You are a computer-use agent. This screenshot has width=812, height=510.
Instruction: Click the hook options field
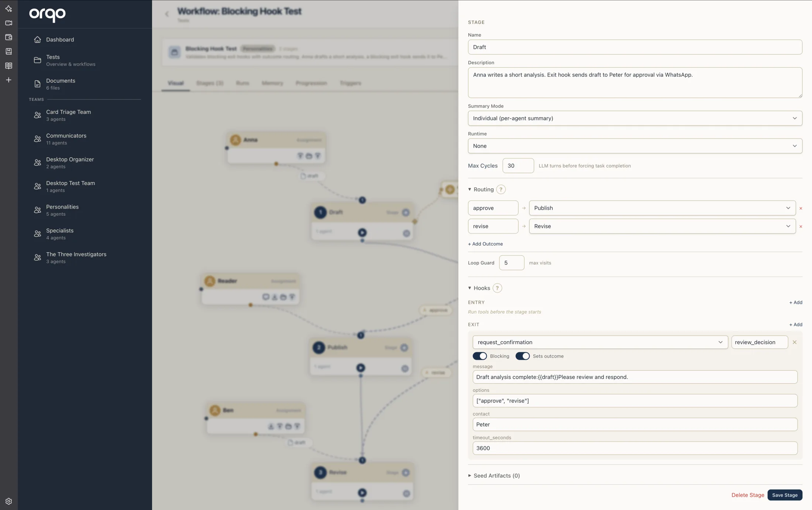pos(635,401)
